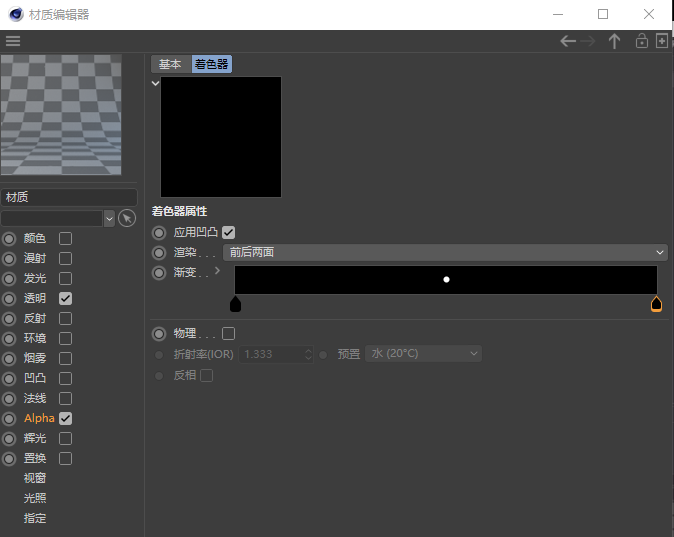Click the up arrow navigation icon
This screenshot has height=537, width=674.
tap(614, 41)
